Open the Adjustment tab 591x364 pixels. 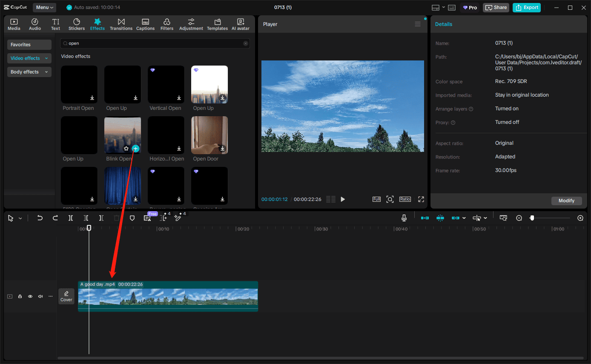point(191,24)
